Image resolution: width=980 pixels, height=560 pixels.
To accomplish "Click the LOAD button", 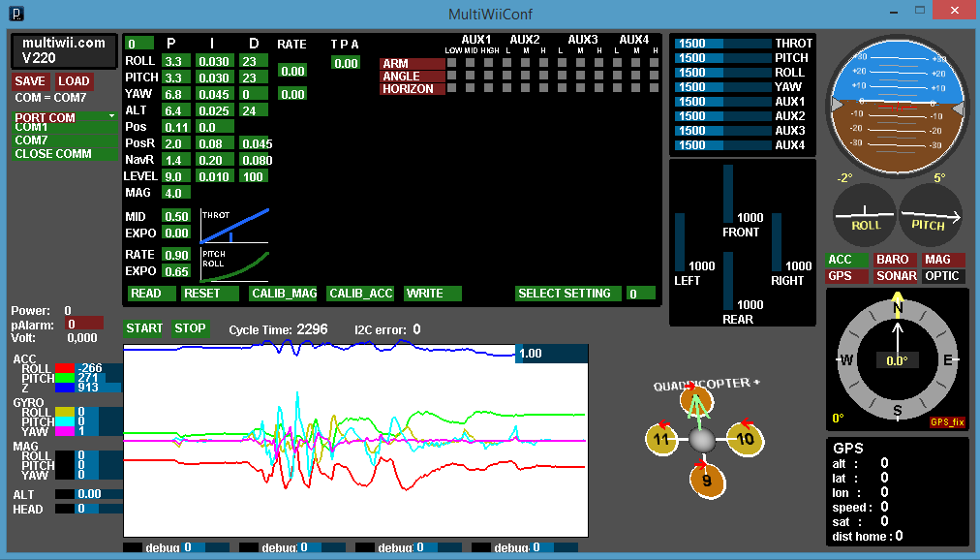I will [74, 81].
